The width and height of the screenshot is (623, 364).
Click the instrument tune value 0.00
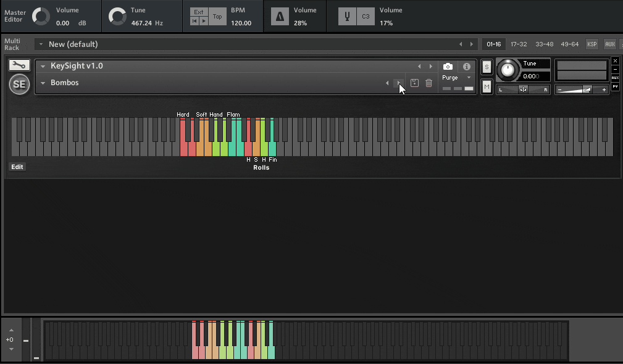click(x=531, y=77)
